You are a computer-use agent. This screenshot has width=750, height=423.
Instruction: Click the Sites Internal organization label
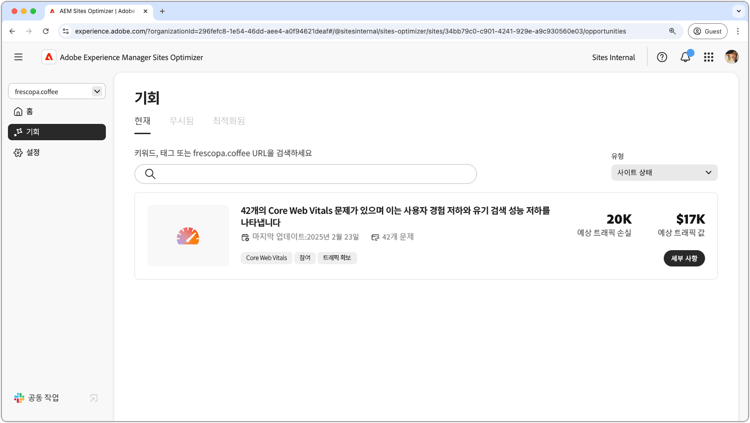(x=613, y=57)
